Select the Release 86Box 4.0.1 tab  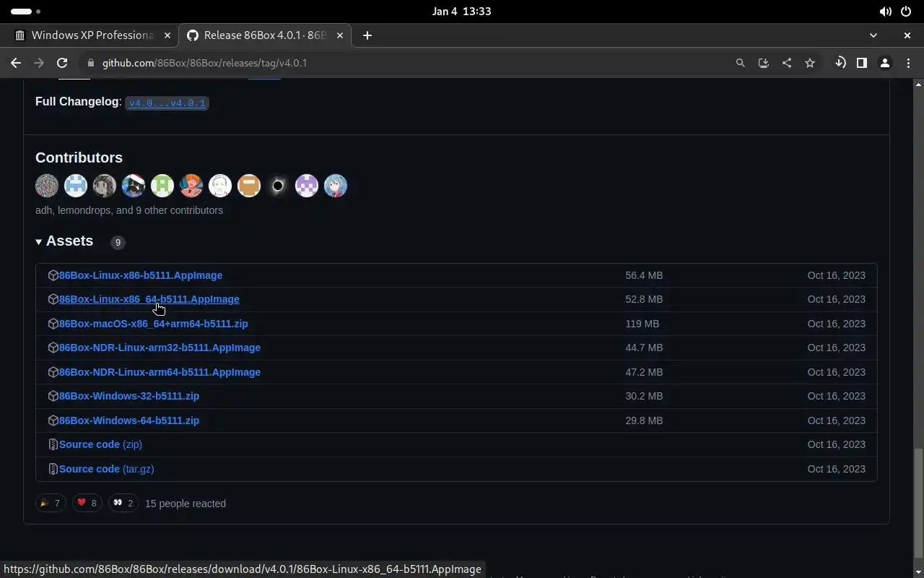click(x=264, y=35)
